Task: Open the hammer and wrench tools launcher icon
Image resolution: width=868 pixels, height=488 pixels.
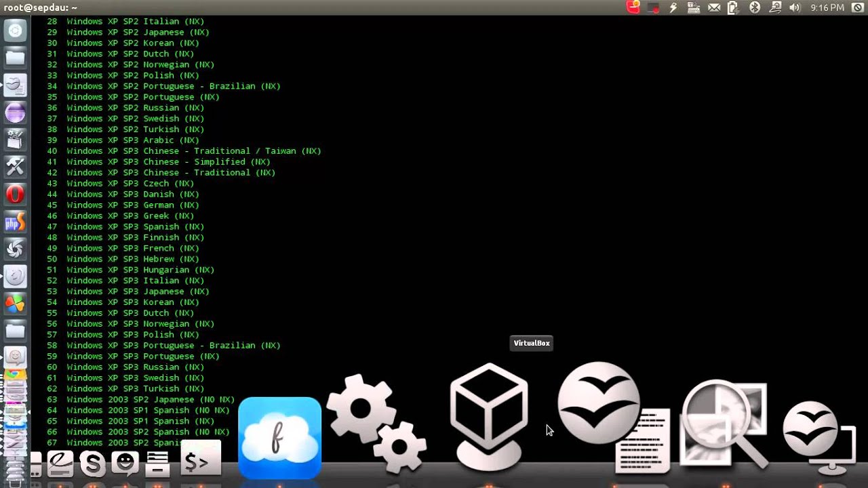Action: click(x=15, y=167)
